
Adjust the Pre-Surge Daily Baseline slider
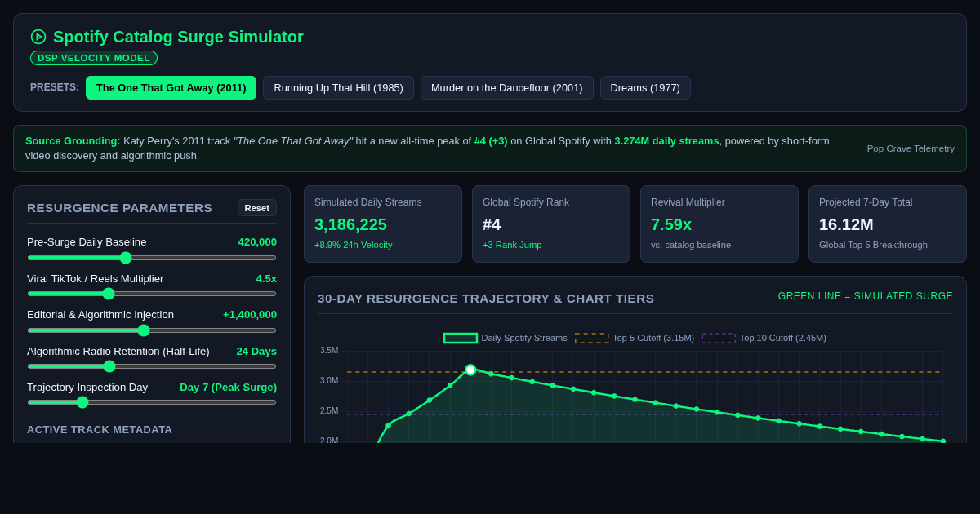(152, 258)
